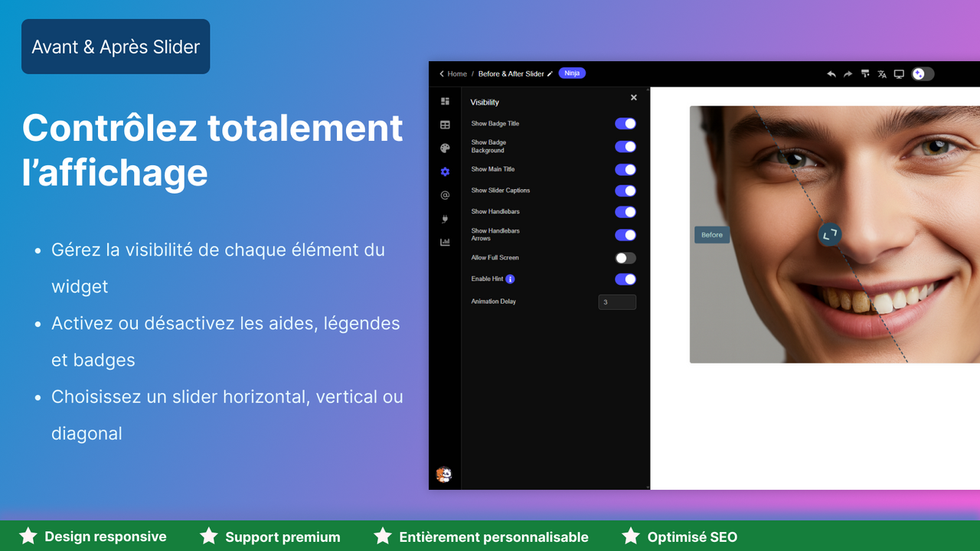
Task: Click the star icon before Design responsive
Action: coord(28,536)
